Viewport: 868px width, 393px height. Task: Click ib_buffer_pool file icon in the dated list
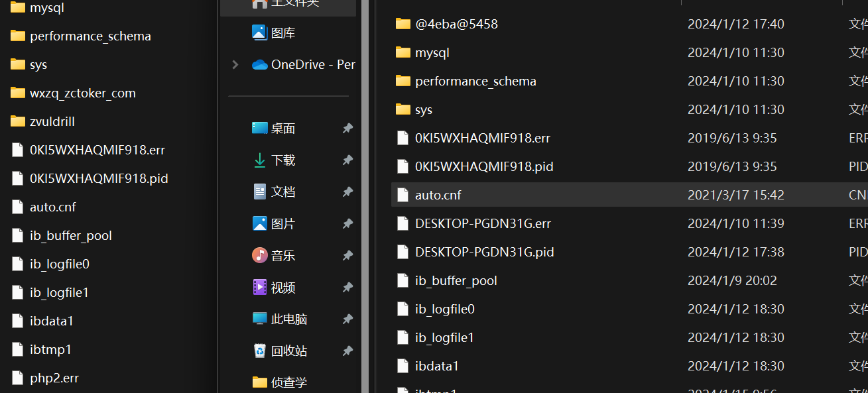coord(403,280)
